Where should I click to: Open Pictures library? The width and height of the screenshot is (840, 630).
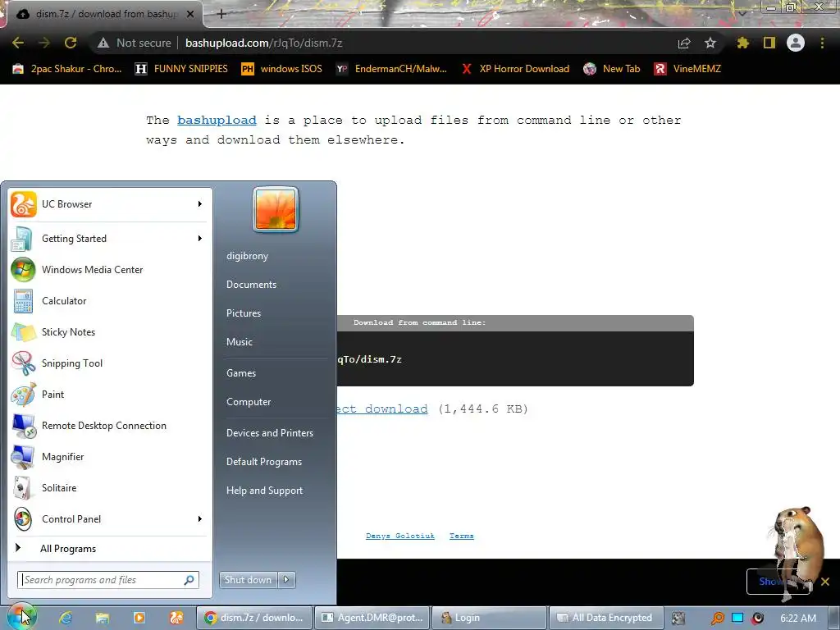click(243, 313)
